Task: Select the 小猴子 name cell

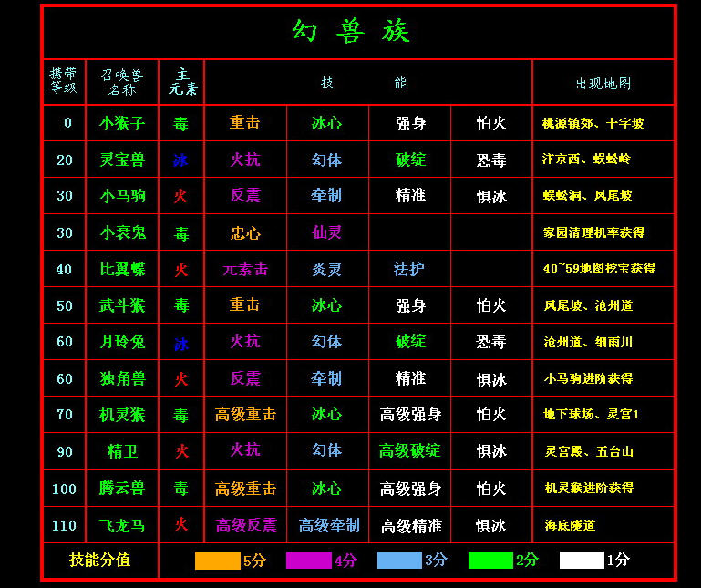Action: click(x=122, y=123)
